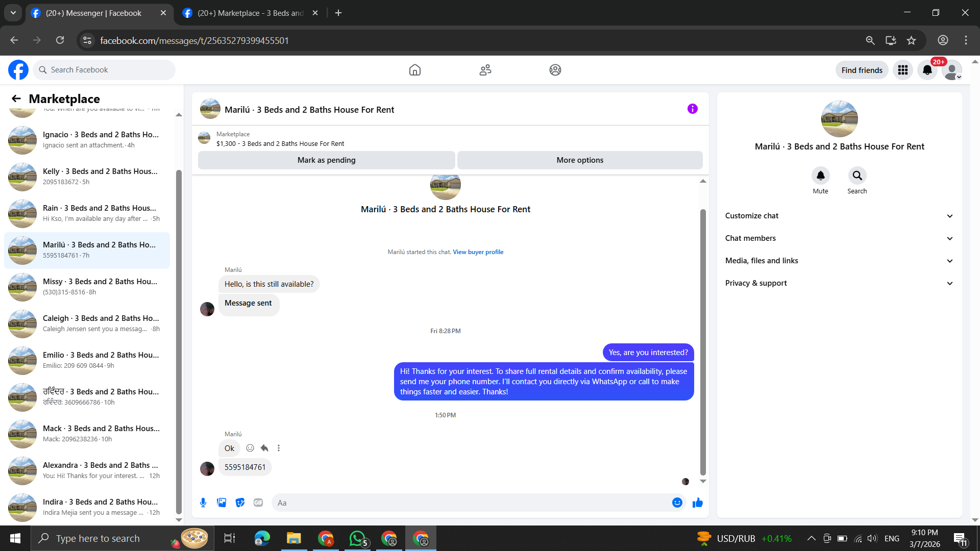Image resolution: width=980 pixels, height=551 pixels.
Task: Open the Mack conversation
Action: pos(87,434)
